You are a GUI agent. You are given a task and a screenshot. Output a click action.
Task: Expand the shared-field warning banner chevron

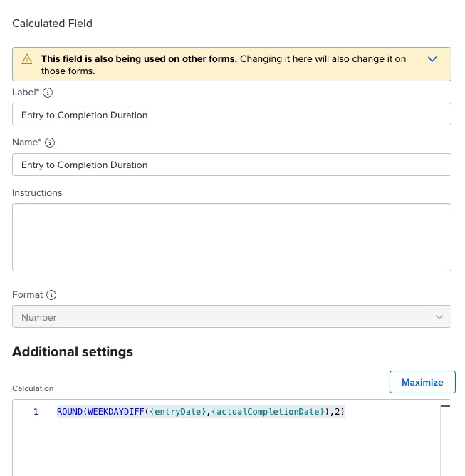click(432, 59)
